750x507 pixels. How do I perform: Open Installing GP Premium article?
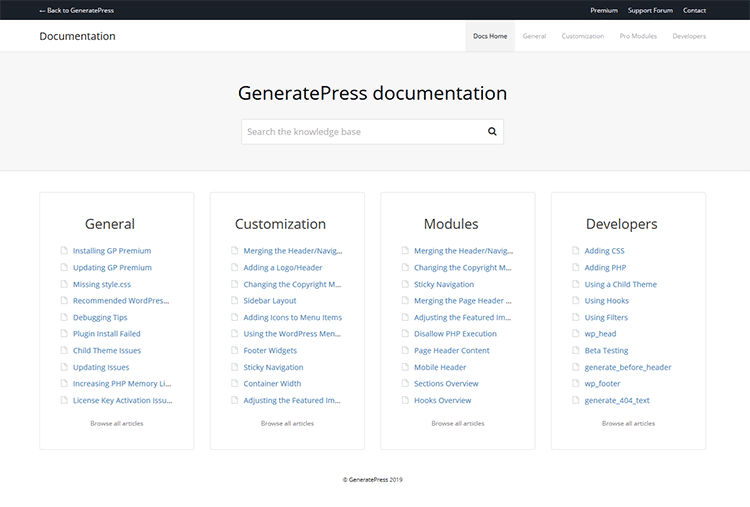112,251
